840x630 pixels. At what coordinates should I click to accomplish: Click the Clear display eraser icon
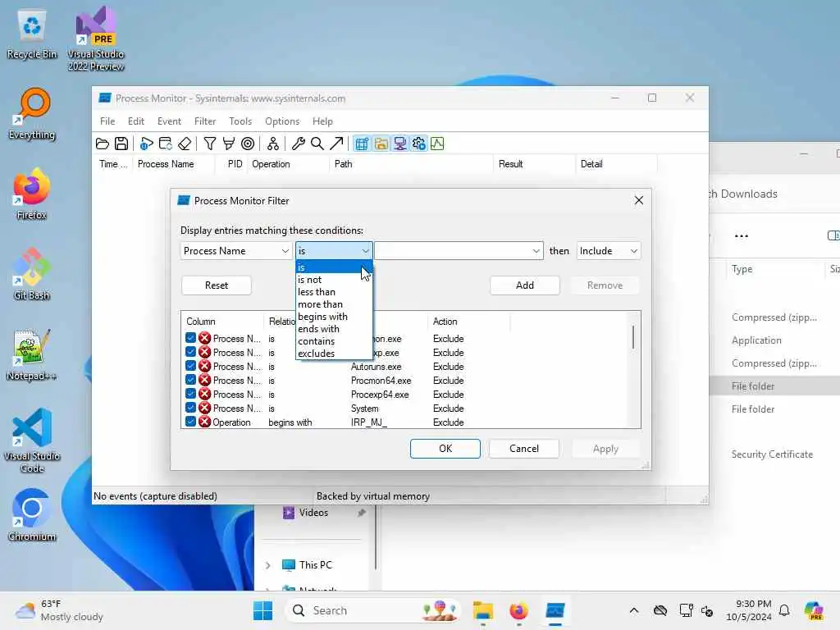tap(185, 144)
